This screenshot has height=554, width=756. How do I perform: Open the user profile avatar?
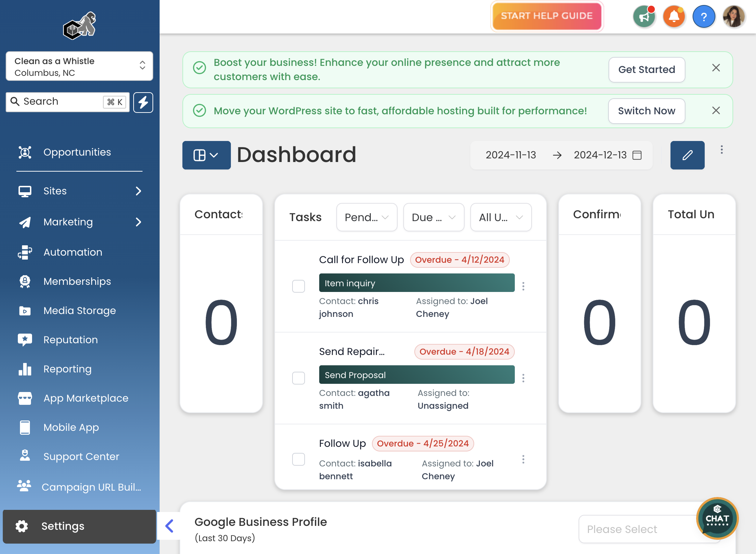pos(734,16)
